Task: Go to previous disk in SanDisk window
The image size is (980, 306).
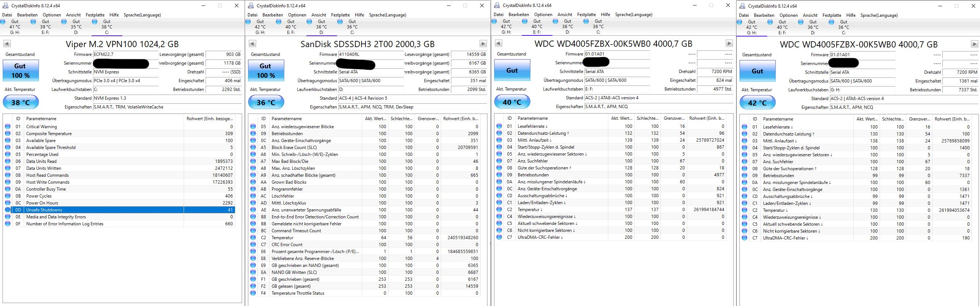Action: pyautogui.click(x=252, y=43)
